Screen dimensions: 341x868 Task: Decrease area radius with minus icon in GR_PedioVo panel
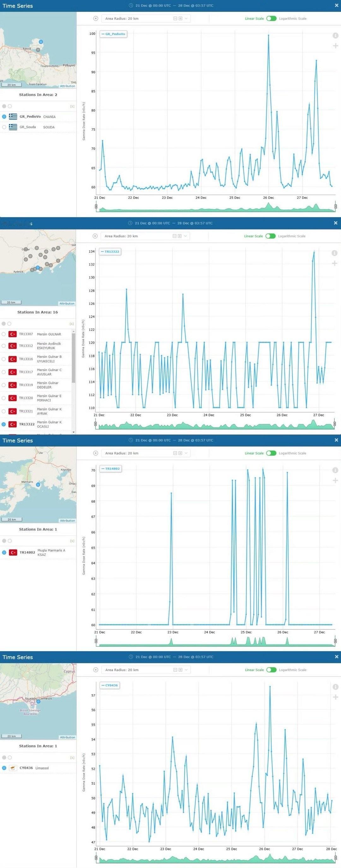[x=175, y=19]
